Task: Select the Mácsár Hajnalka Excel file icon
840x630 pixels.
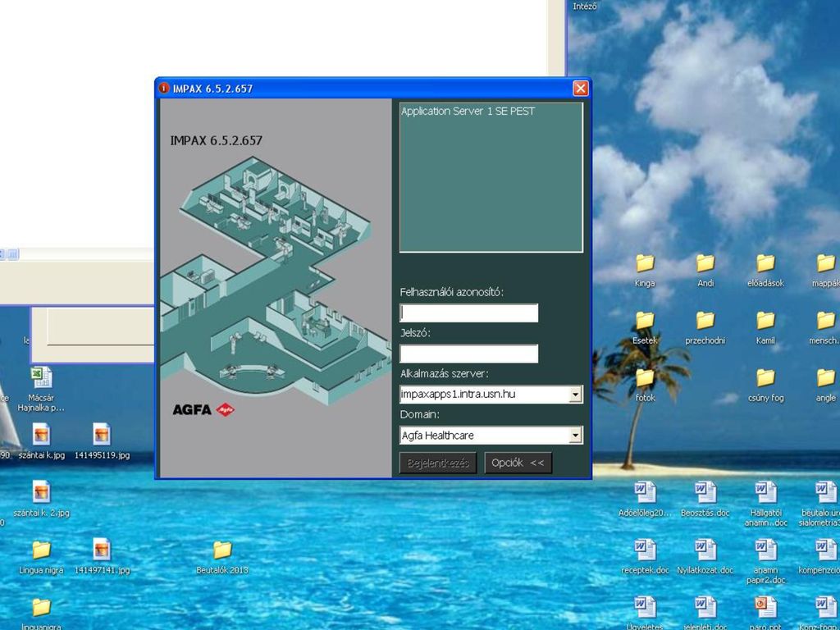Action: [x=41, y=377]
